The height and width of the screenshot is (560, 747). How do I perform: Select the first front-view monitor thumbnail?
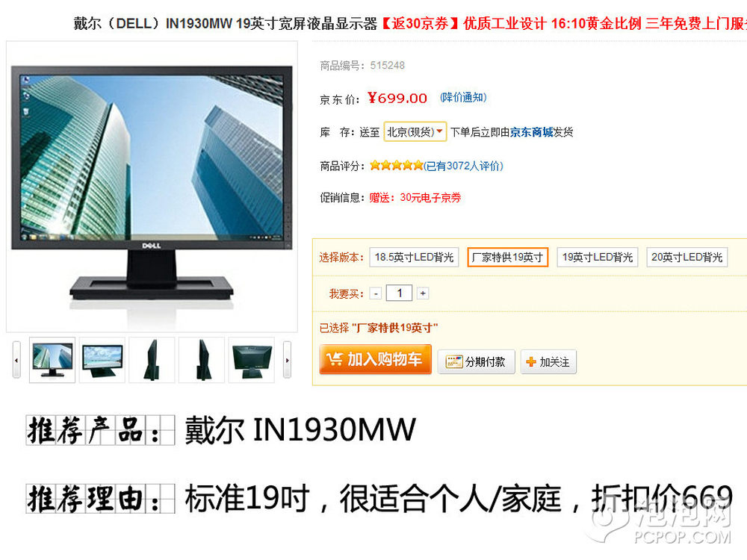point(52,360)
